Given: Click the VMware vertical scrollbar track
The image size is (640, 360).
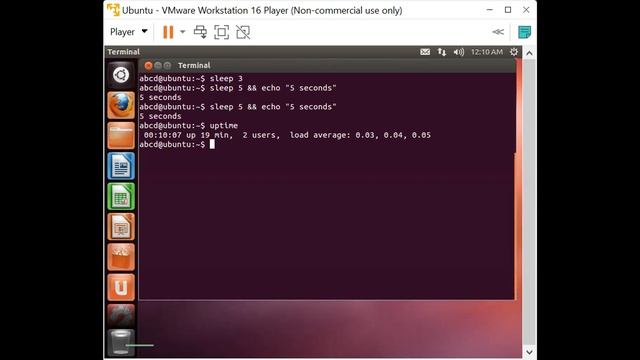Looking at the screenshot, I should pos(529,202).
